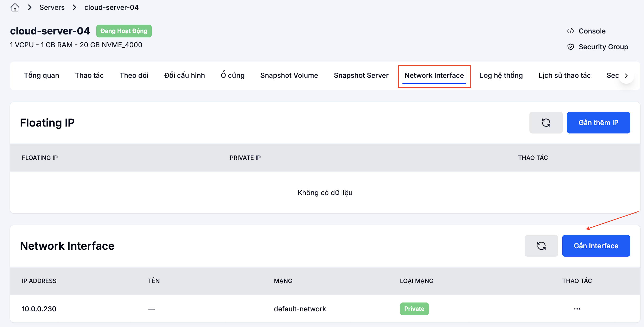Screen dimensions: 644x327
Task: Open the Security Group link
Action: click(603, 47)
